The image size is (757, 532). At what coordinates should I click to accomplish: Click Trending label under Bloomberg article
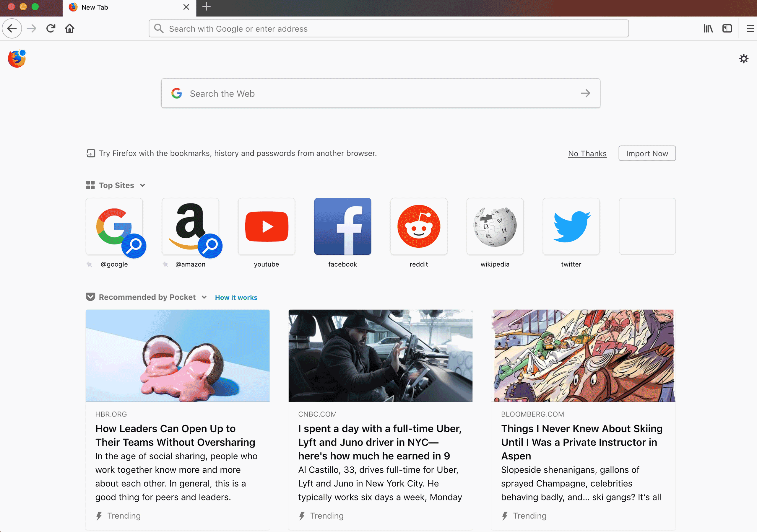click(x=529, y=515)
